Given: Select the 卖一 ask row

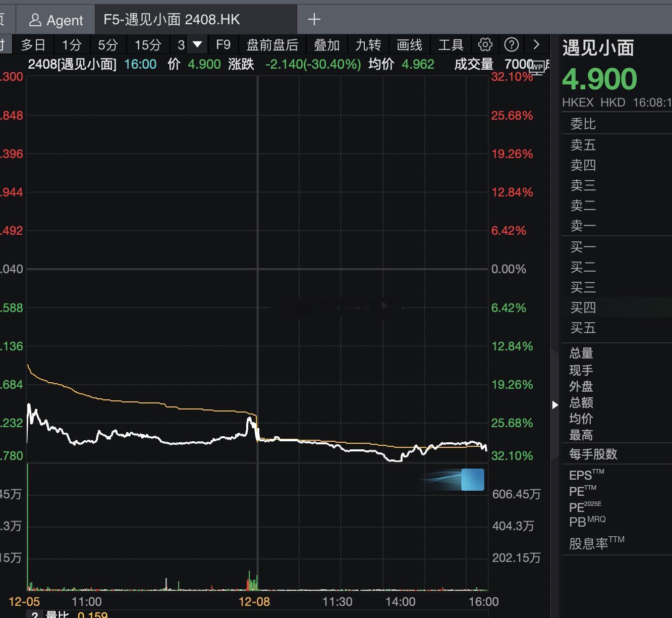Looking at the screenshot, I should click(617, 226).
